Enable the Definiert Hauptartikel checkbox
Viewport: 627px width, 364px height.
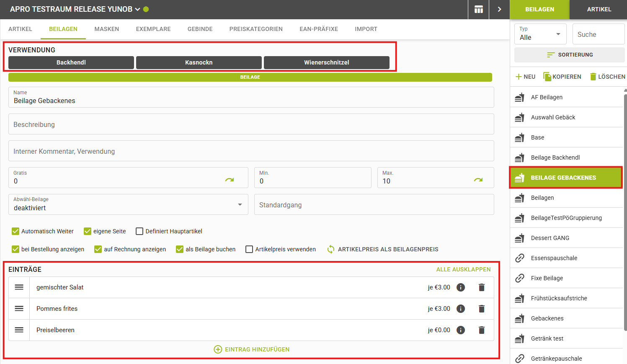click(139, 231)
